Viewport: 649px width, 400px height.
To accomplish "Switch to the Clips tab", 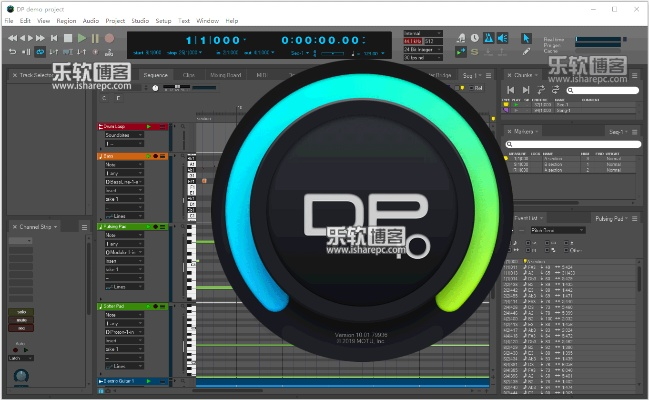I will click(189, 74).
